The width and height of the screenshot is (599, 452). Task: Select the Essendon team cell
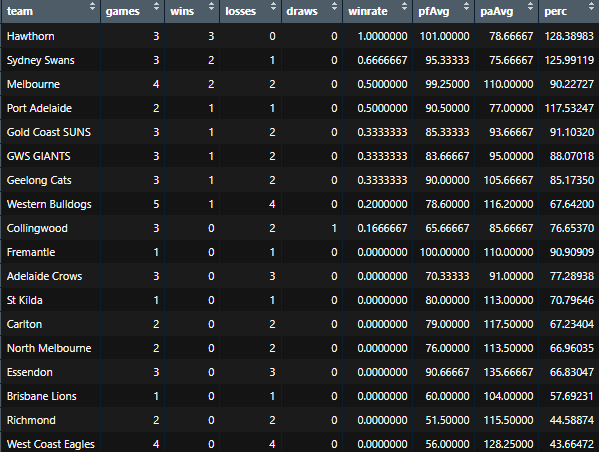tap(50, 373)
